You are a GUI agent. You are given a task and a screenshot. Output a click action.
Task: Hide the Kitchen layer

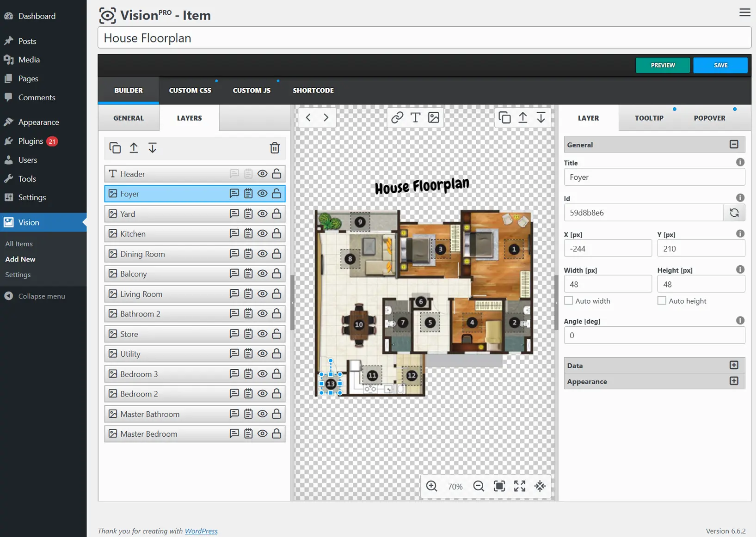pos(262,233)
